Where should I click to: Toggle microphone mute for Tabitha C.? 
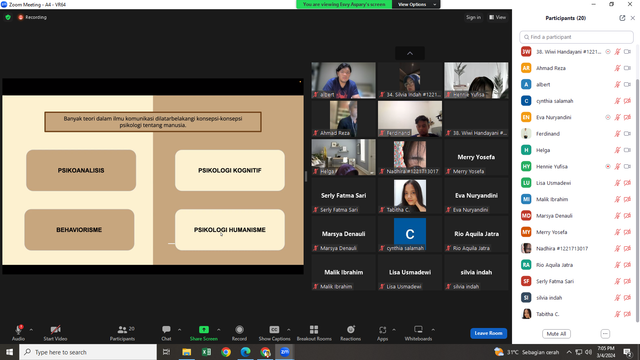(618, 314)
